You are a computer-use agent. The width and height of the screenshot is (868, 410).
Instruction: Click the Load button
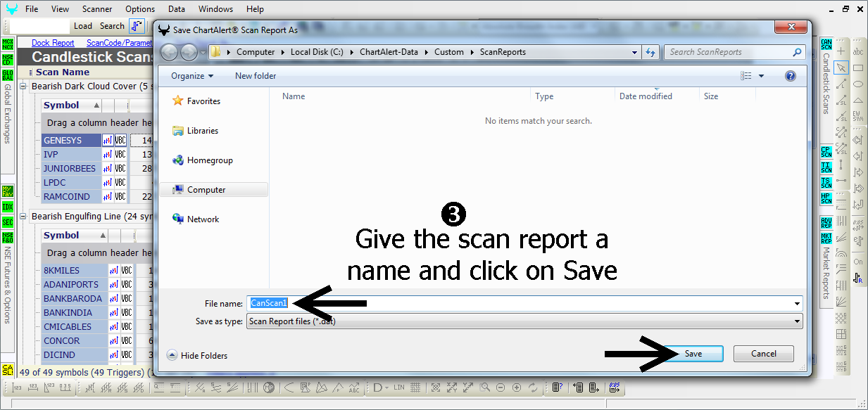83,26
